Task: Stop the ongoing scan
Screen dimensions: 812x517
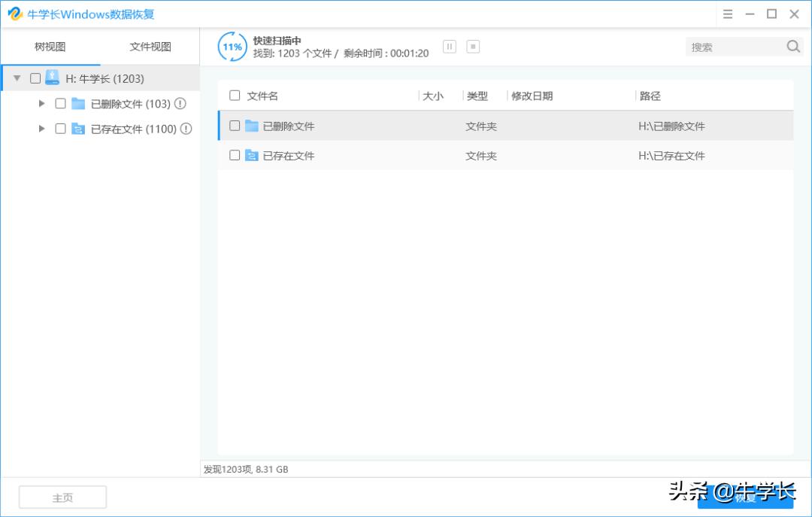Action: pos(473,46)
